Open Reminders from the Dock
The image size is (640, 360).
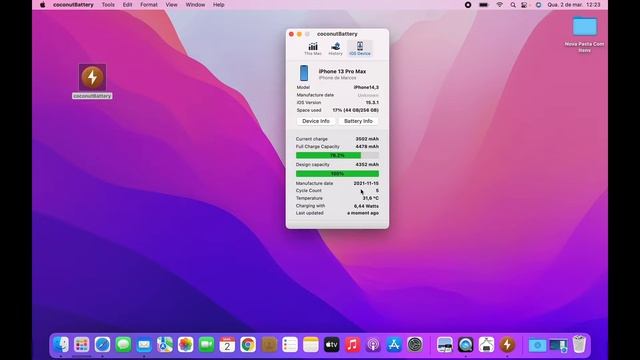tap(290, 345)
